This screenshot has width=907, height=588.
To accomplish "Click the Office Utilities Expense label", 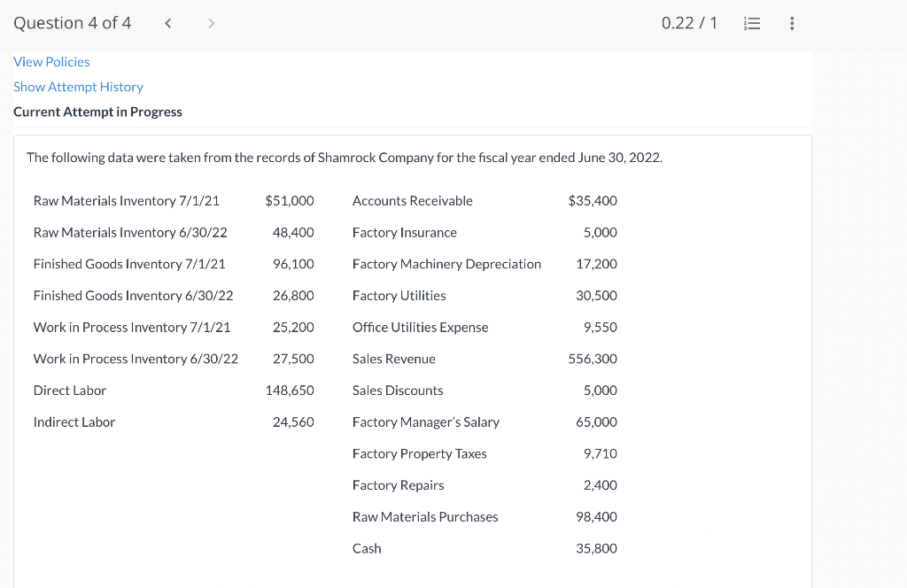I will 421,328.
